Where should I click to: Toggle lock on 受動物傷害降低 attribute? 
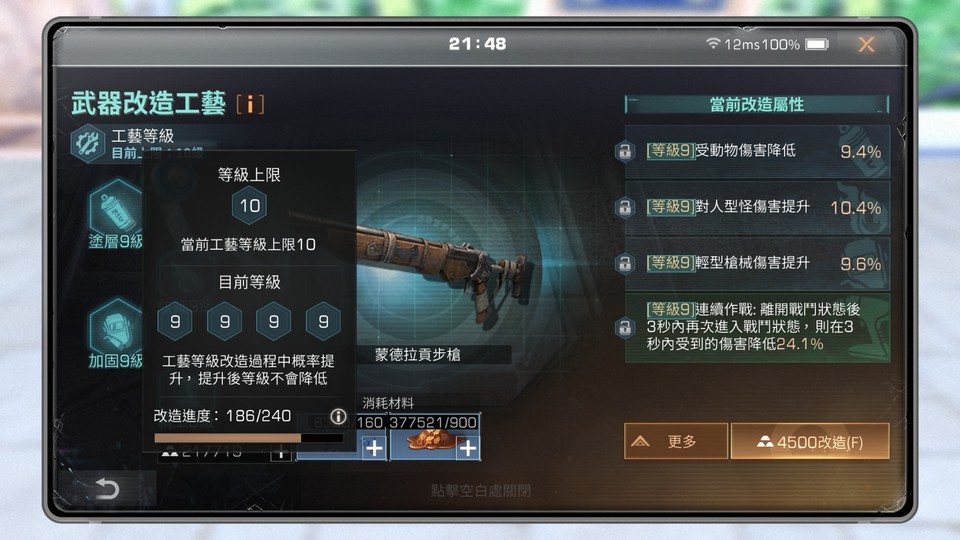(624, 151)
